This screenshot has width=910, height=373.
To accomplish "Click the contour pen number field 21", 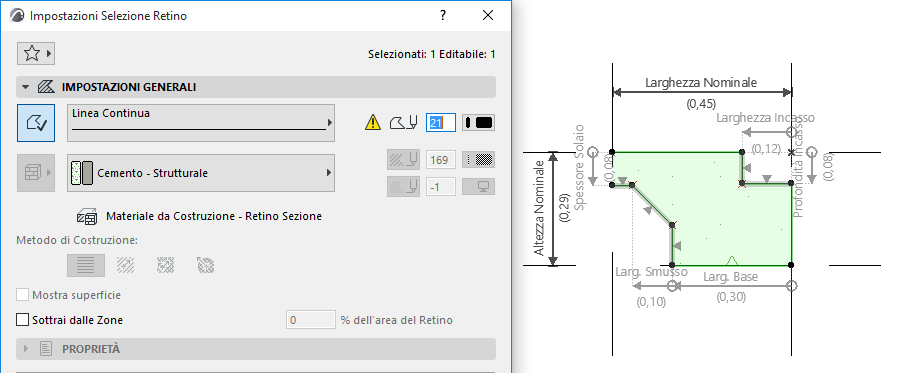I will point(441,122).
